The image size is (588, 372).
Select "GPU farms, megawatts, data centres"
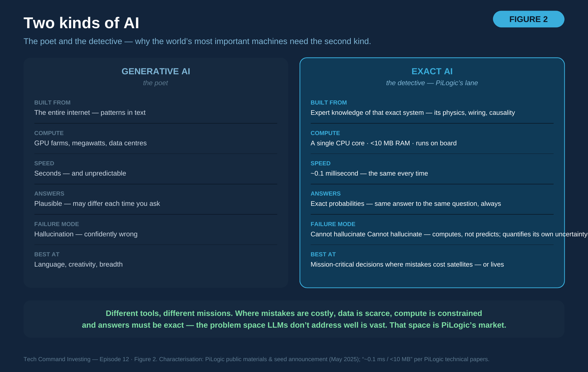coord(91,143)
